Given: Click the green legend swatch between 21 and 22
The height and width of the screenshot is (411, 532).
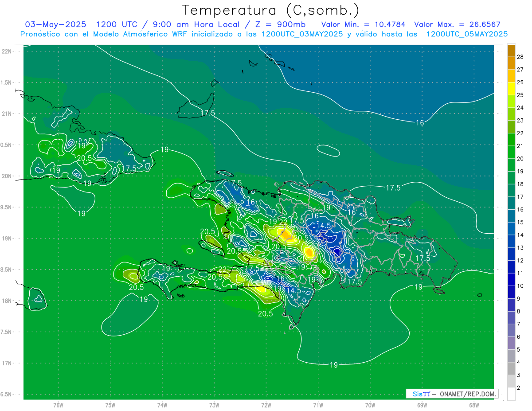Looking at the screenshot, I should (511, 140).
